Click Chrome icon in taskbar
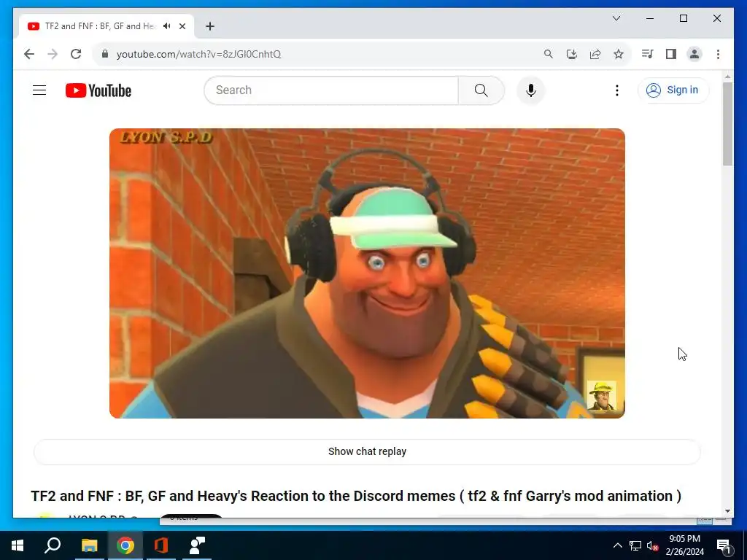This screenshot has width=747, height=560. pos(125,545)
